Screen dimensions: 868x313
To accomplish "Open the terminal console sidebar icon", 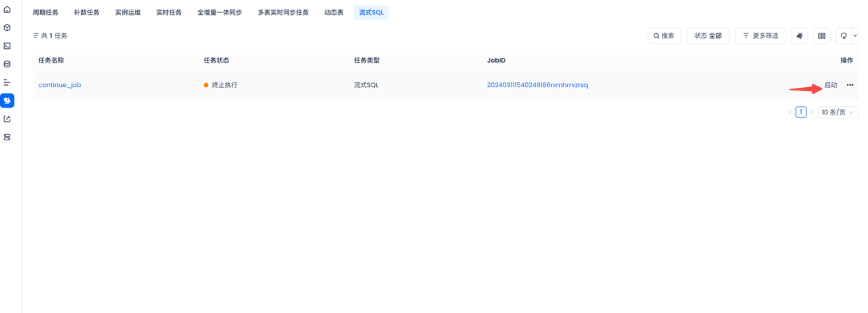I will [x=7, y=46].
